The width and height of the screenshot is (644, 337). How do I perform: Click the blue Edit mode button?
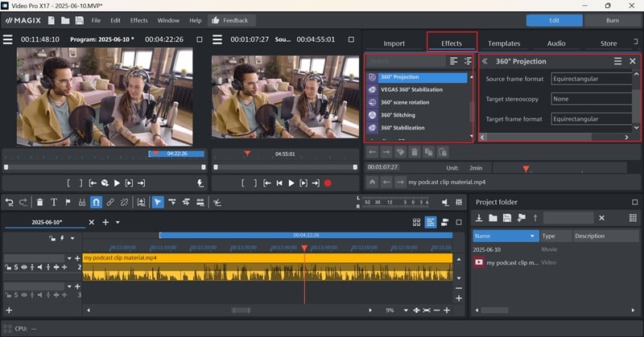click(x=554, y=20)
